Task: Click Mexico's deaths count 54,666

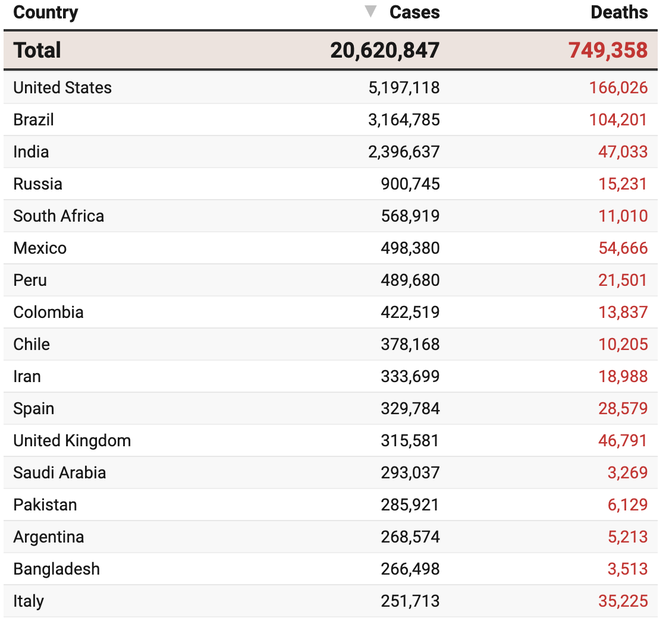Action: pos(623,248)
